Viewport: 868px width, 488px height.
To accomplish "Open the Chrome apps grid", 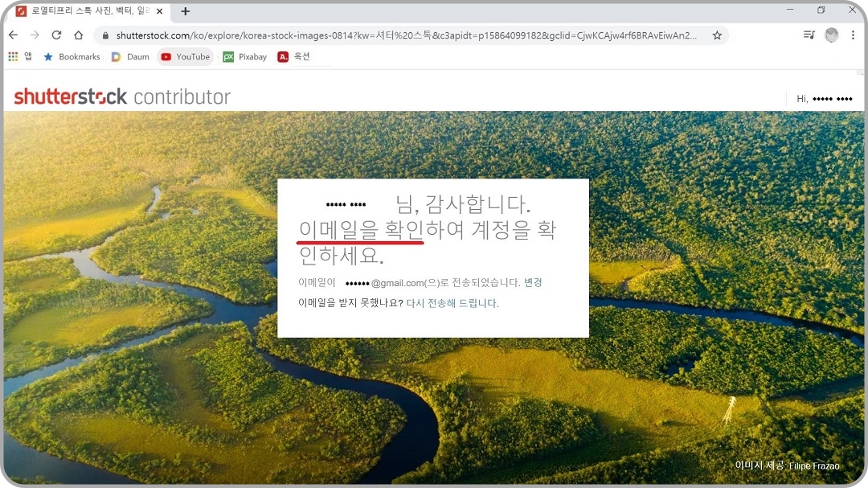I will pyautogui.click(x=14, y=56).
